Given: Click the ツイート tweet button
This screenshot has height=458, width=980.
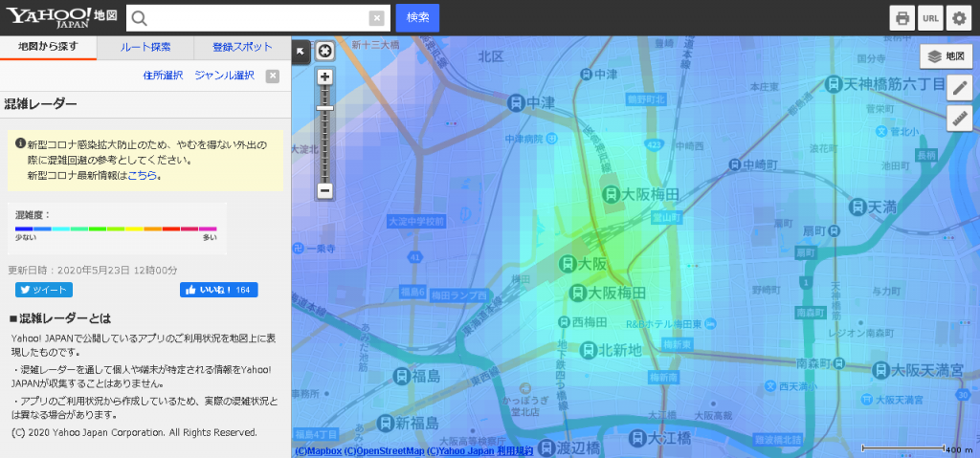Looking at the screenshot, I should click(44, 290).
